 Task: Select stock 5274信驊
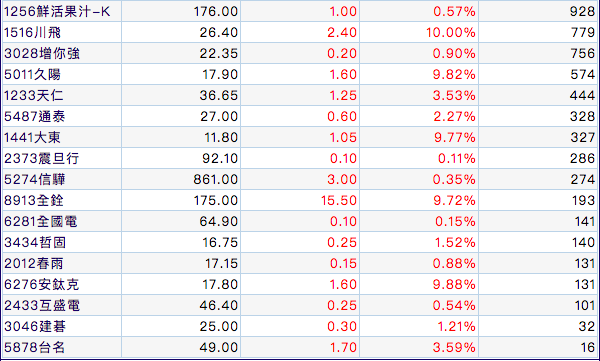click(x=34, y=180)
